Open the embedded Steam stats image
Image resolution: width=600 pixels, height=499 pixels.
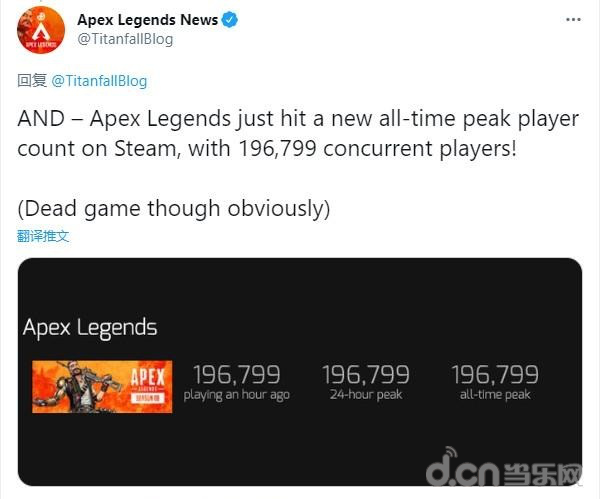click(x=300, y=372)
